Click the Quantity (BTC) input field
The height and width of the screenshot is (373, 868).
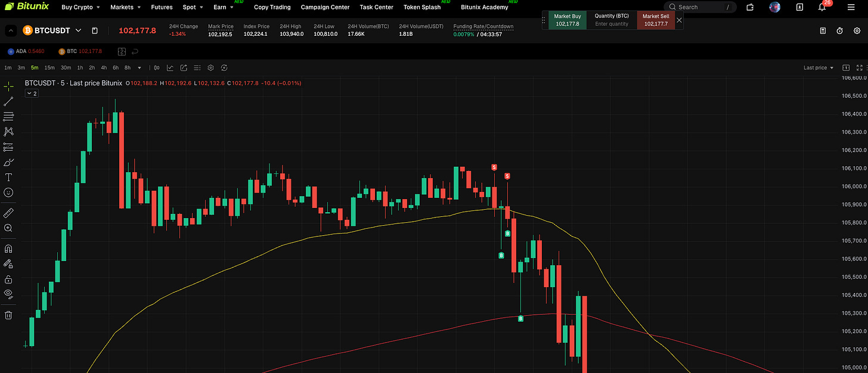612,24
